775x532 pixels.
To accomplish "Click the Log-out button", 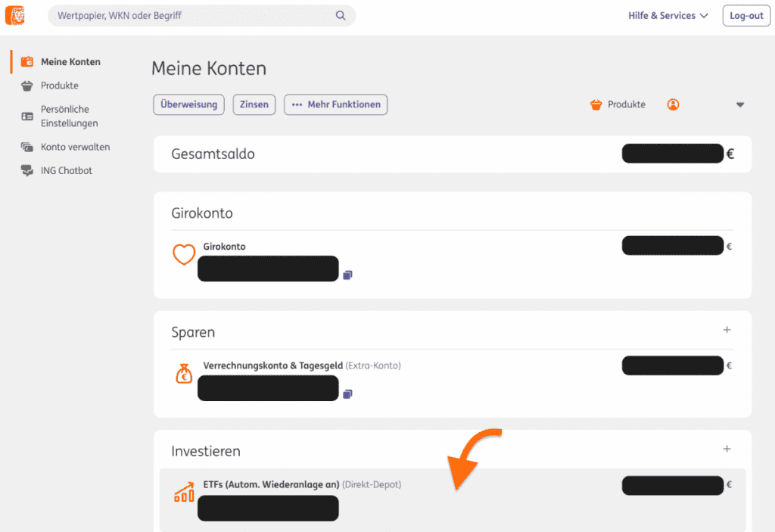I will pyautogui.click(x=745, y=15).
